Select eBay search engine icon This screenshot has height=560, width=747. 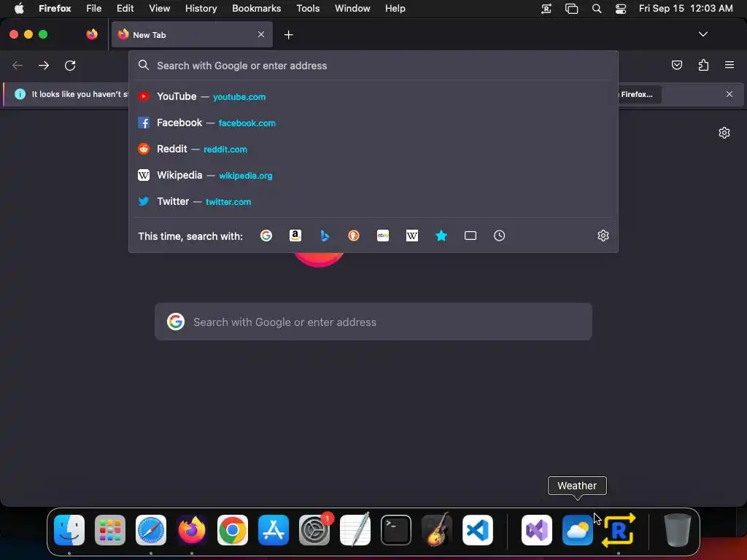coord(383,236)
